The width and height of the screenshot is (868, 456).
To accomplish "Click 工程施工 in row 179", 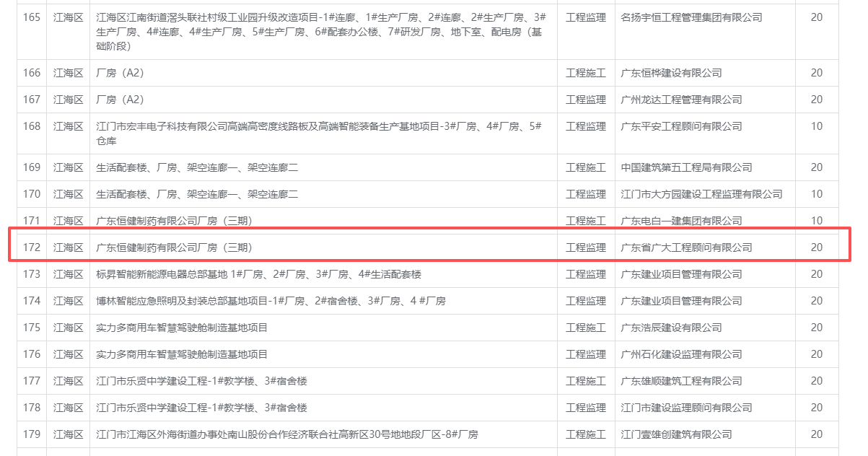I will [x=586, y=434].
